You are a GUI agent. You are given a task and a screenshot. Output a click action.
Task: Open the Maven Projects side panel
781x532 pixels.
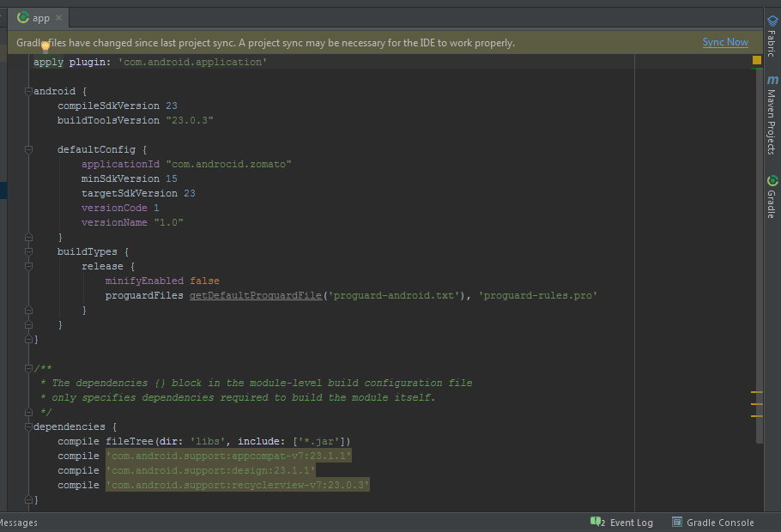tap(772, 114)
